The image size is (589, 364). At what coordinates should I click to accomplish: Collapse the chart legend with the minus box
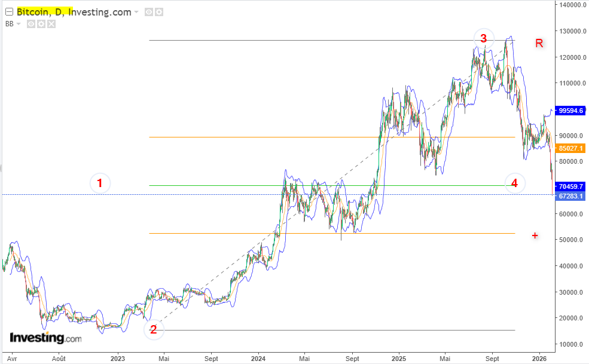(10, 12)
